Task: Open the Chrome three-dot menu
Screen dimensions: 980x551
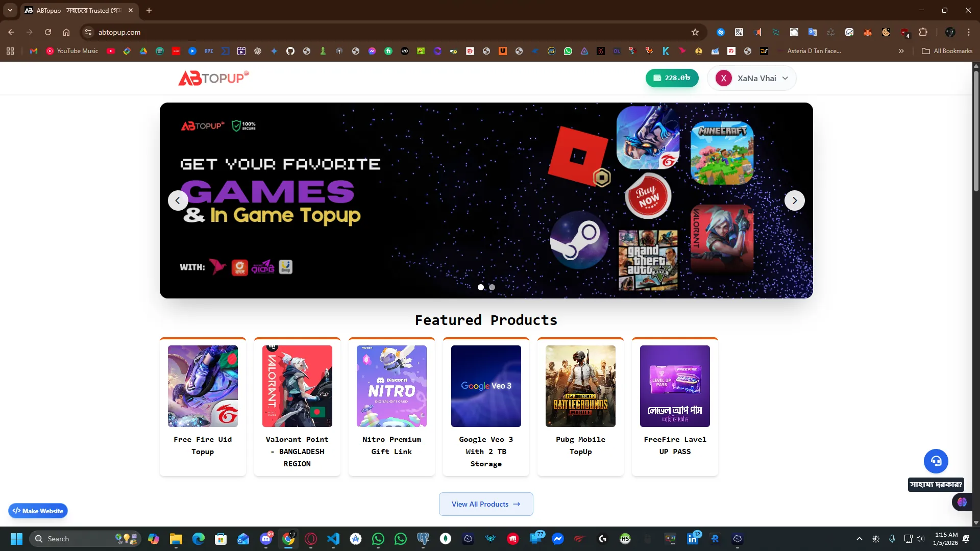Action: [969, 32]
